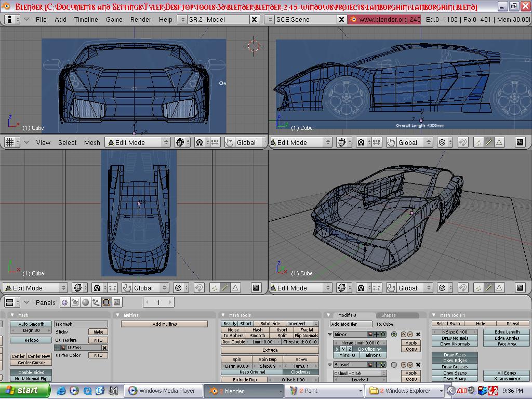The width and height of the screenshot is (532, 399).
Task: Delete the Mirror modifier with its X
Action: coord(418,334)
